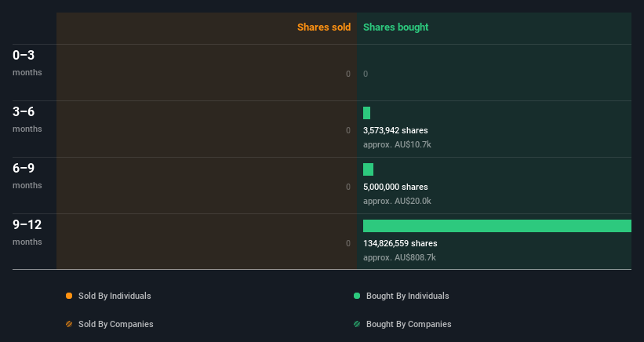The image size is (644, 342).
Task: Click the approx. AU$20.0k amount
Action: click(x=397, y=201)
